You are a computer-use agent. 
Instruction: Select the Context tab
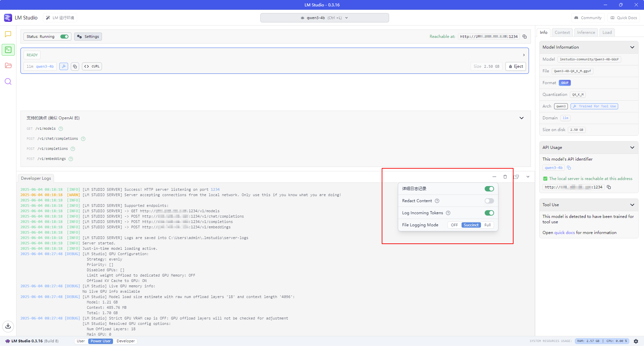(x=562, y=33)
